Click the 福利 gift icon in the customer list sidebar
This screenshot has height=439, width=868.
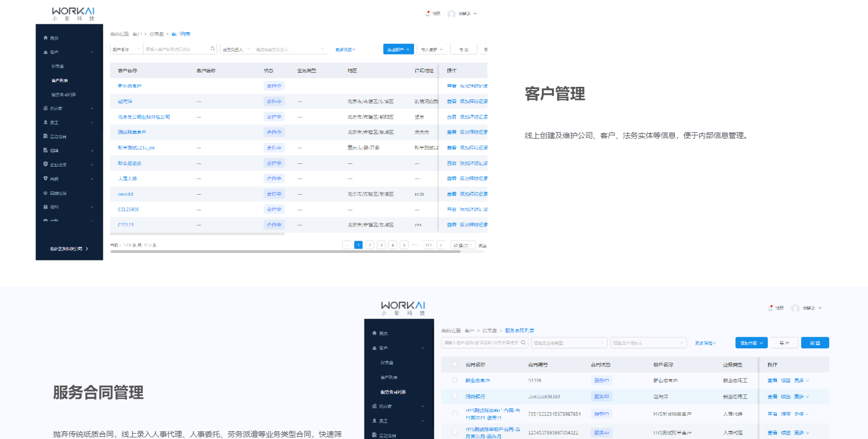click(x=45, y=207)
